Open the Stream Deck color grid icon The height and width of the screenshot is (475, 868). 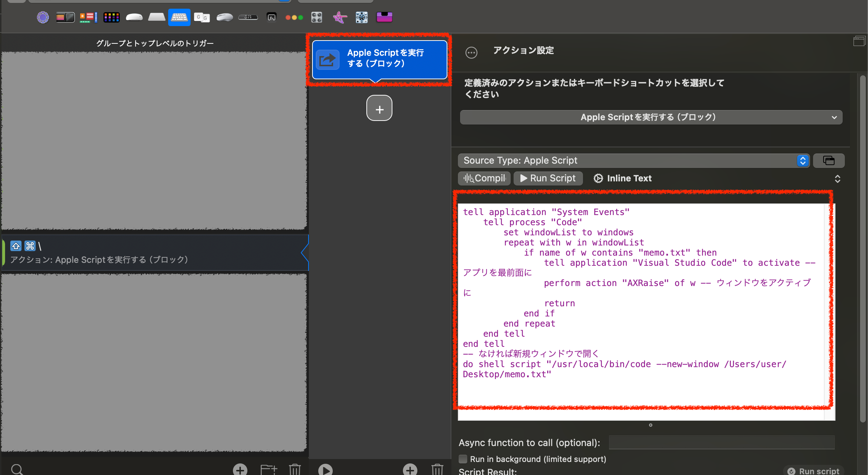pyautogui.click(x=111, y=17)
